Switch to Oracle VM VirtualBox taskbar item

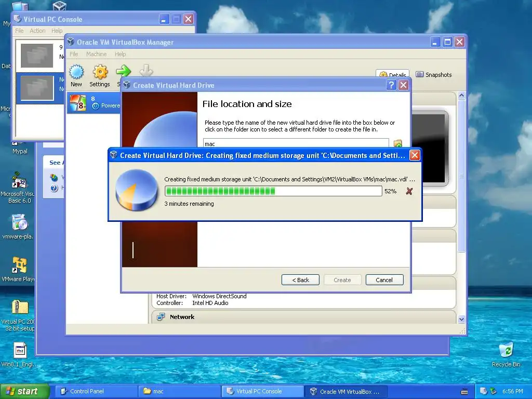click(x=346, y=391)
